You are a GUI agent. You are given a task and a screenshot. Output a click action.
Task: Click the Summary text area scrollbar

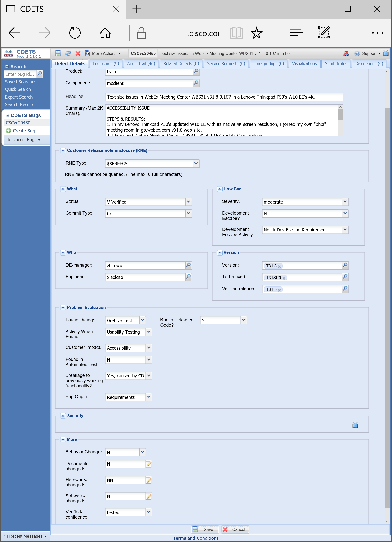coord(341,120)
